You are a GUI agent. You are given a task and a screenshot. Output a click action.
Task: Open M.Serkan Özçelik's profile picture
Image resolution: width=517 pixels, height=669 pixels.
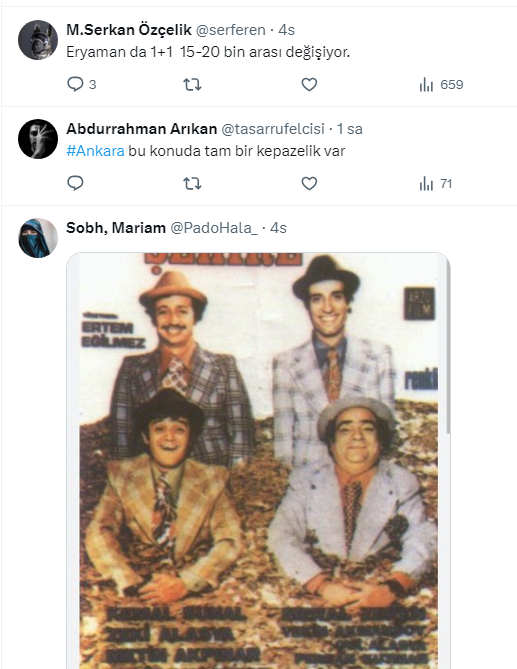[38, 40]
